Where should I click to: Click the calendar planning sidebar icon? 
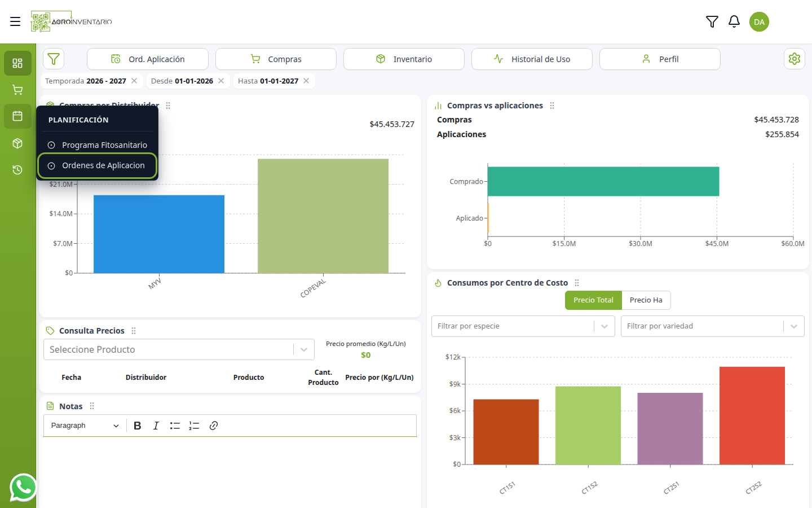tap(17, 116)
